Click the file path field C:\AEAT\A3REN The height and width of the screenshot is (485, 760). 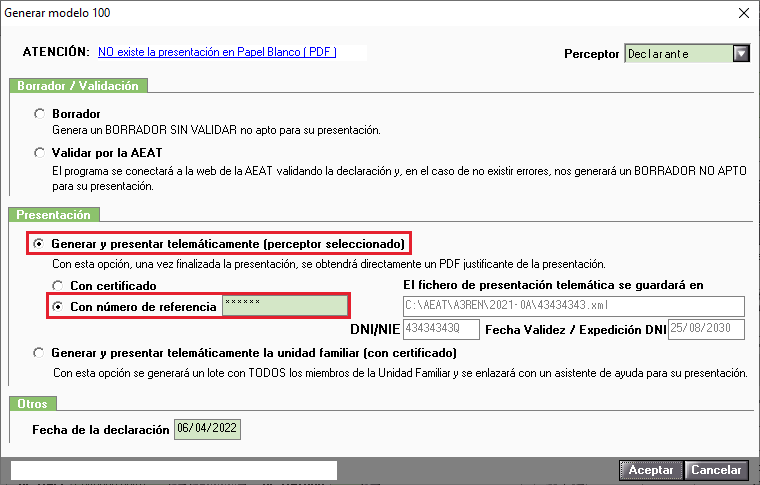click(x=574, y=306)
